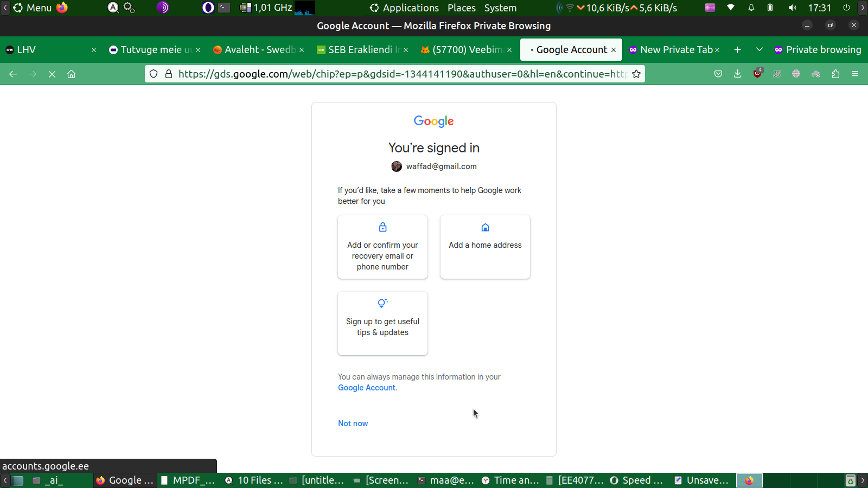Switch to the 10 Files taskbar window
The width and height of the screenshot is (868, 488).
pos(254,480)
